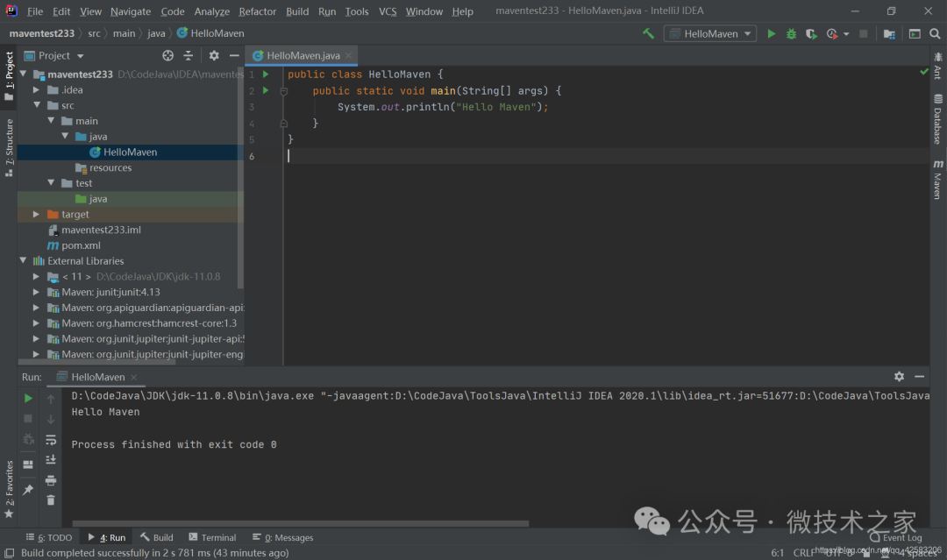Image resolution: width=947 pixels, height=560 pixels.
Task: Expand the .idea folder
Action: tap(36, 89)
